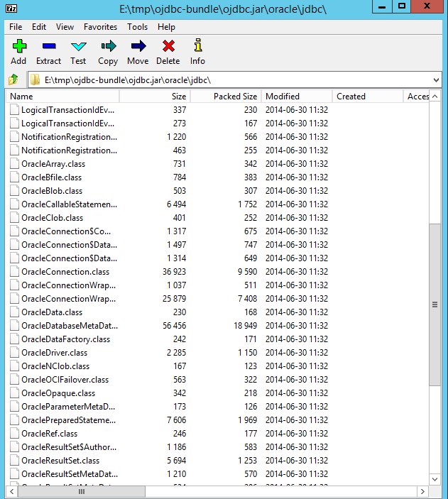Sort by Size column header
Screen dimensions: 448x499
pyautogui.click(x=155, y=96)
